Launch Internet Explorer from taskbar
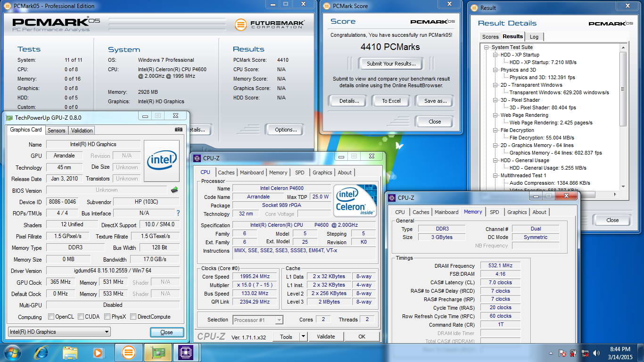The image size is (644, 362). pyautogui.click(x=41, y=353)
